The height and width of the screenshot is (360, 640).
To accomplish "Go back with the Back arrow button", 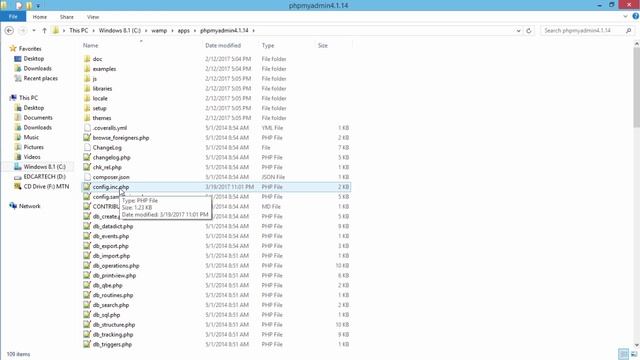I will [9, 31].
